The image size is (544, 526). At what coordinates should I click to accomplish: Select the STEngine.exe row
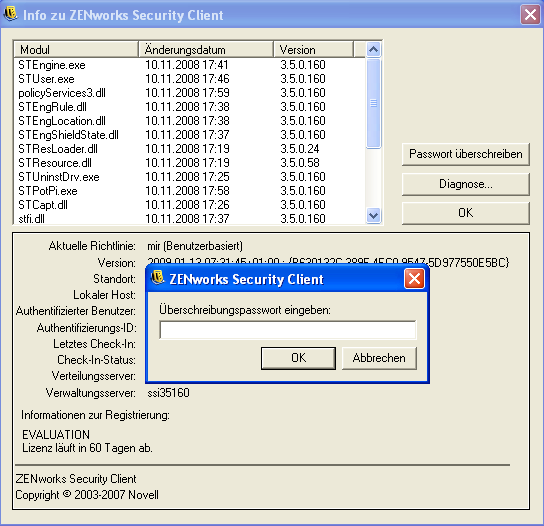[x=189, y=65]
